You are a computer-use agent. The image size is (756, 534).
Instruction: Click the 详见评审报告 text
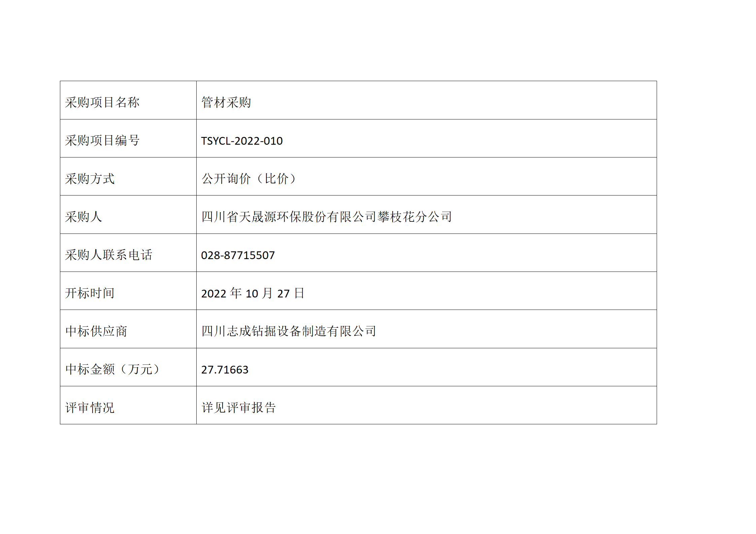click(238, 408)
